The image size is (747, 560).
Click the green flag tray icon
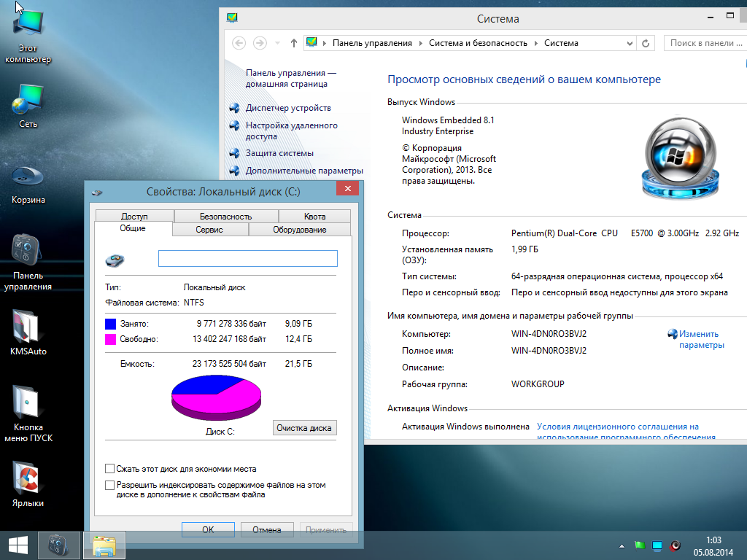[640, 545]
